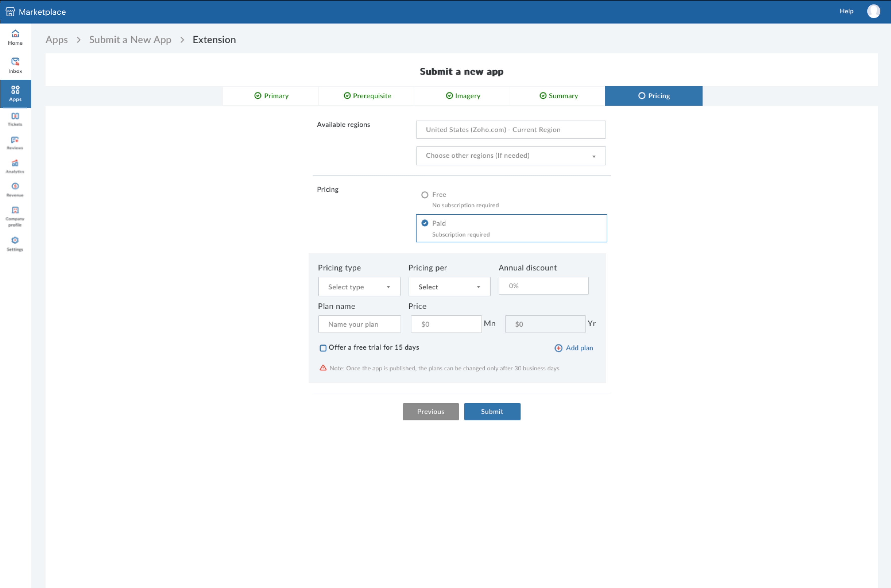This screenshot has width=891, height=588.
Task: Open the Home sidebar icon
Action: (15, 37)
